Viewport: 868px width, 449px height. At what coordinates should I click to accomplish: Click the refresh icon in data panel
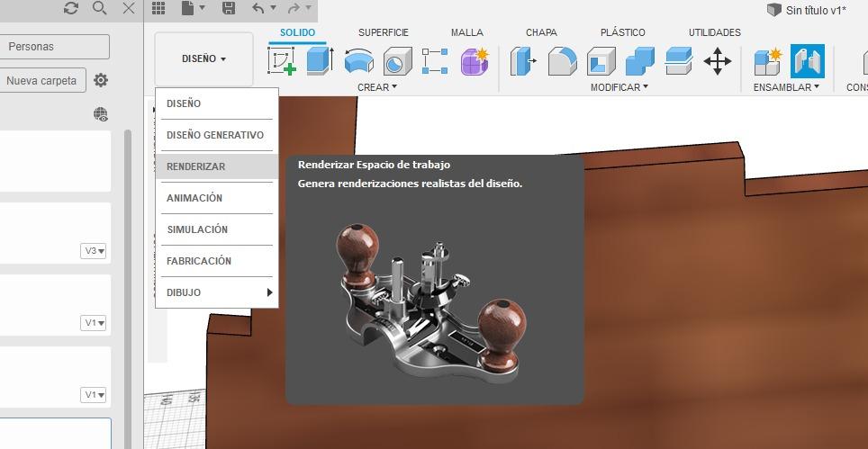click(x=71, y=8)
